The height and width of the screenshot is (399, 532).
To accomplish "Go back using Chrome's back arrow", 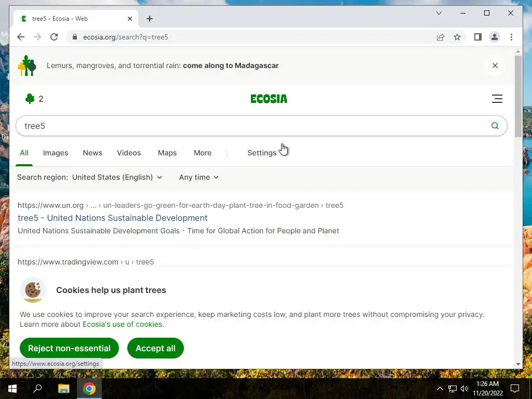I will (x=21, y=37).
